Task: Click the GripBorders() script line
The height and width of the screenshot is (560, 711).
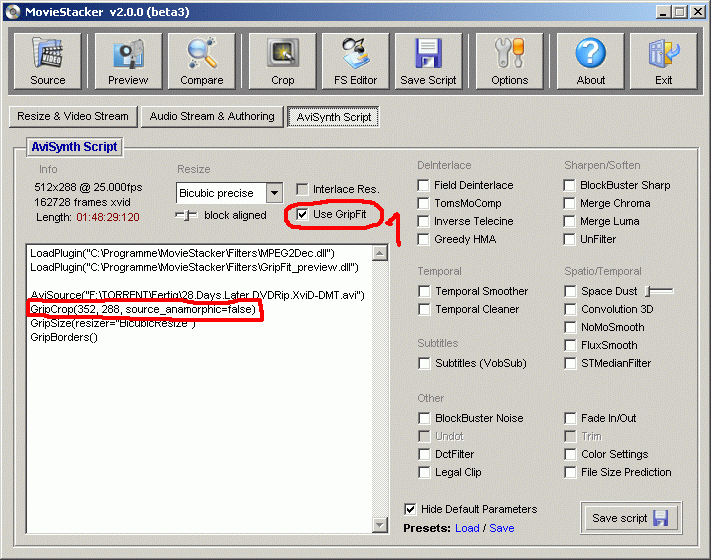Action: 64,337
